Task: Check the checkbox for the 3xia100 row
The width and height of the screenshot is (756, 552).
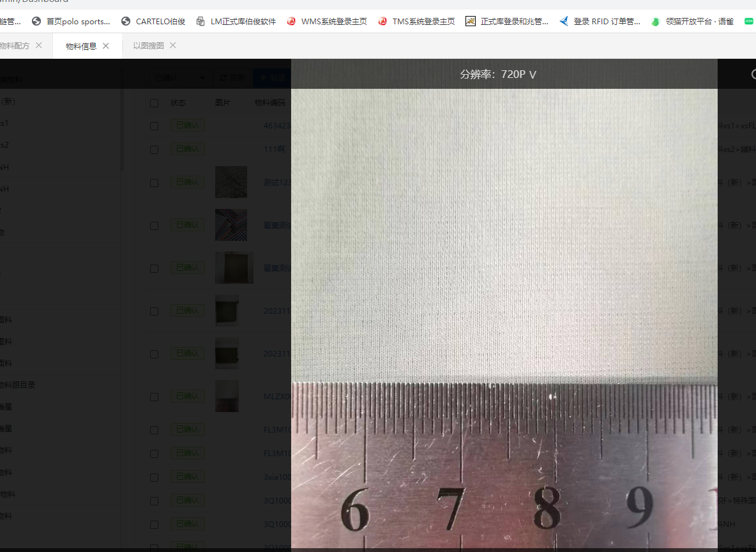Action: (x=155, y=477)
